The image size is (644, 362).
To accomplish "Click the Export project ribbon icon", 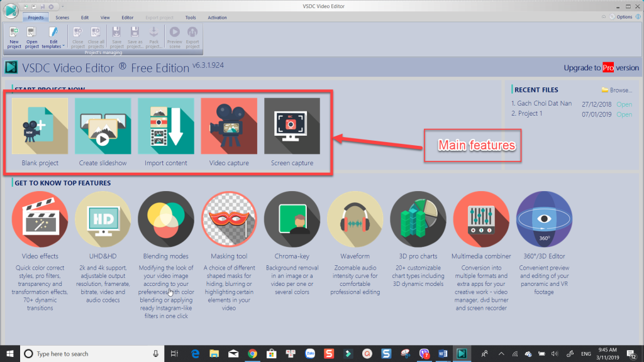I will coord(192,38).
